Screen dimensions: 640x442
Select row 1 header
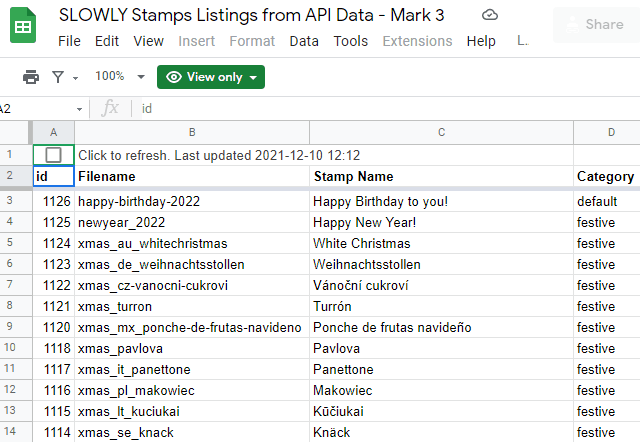(x=16, y=155)
